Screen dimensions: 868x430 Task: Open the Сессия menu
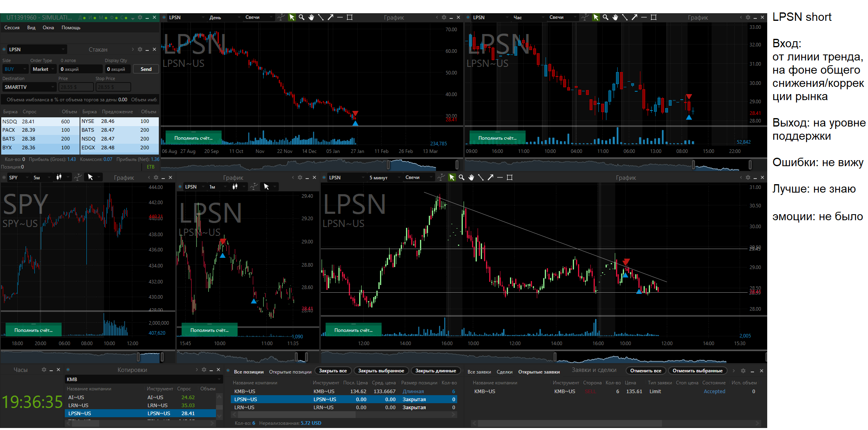click(12, 28)
